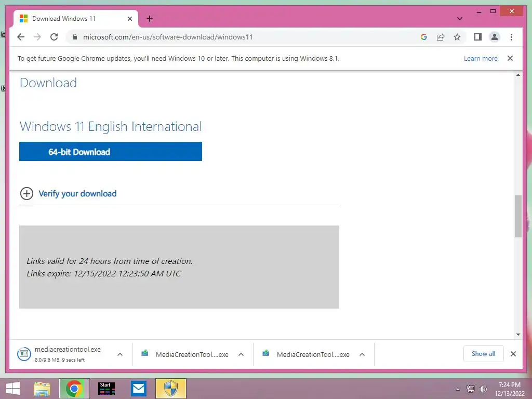Open the Mail app on taskbar
Image resolution: width=532 pixels, height=399 pixels.
coord(138,389)
